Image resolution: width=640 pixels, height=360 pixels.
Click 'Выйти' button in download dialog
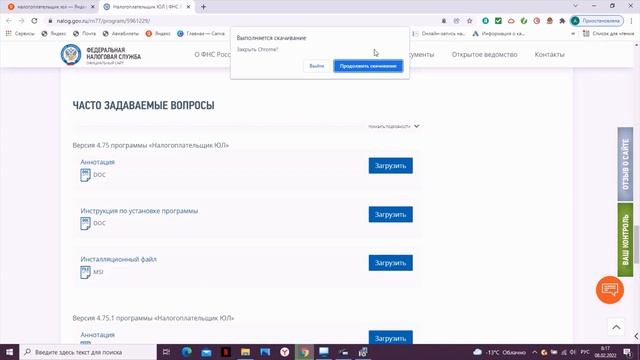coord(316,66)
